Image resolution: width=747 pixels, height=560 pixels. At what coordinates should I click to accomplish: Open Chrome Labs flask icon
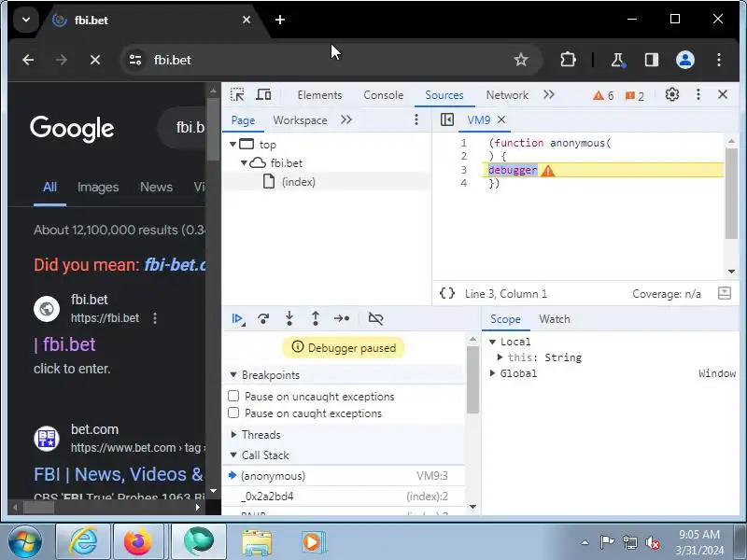[617, 60]
